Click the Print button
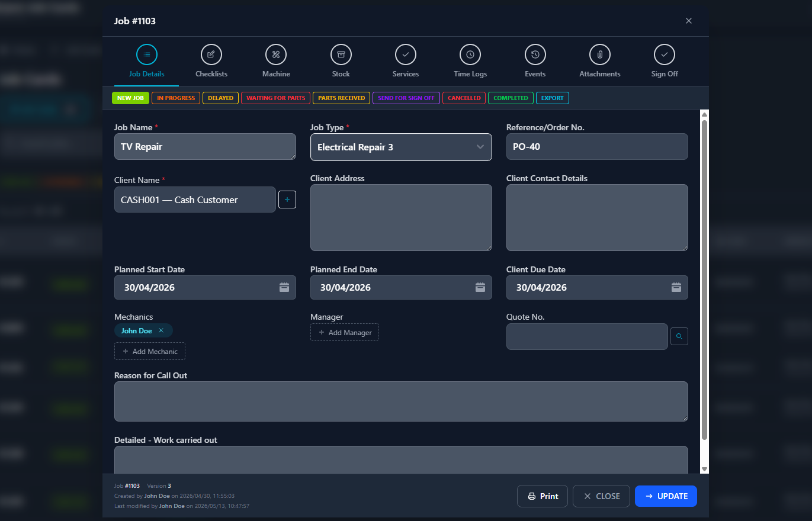Screen dimensions: 812x521 click(x=543, y=496)
